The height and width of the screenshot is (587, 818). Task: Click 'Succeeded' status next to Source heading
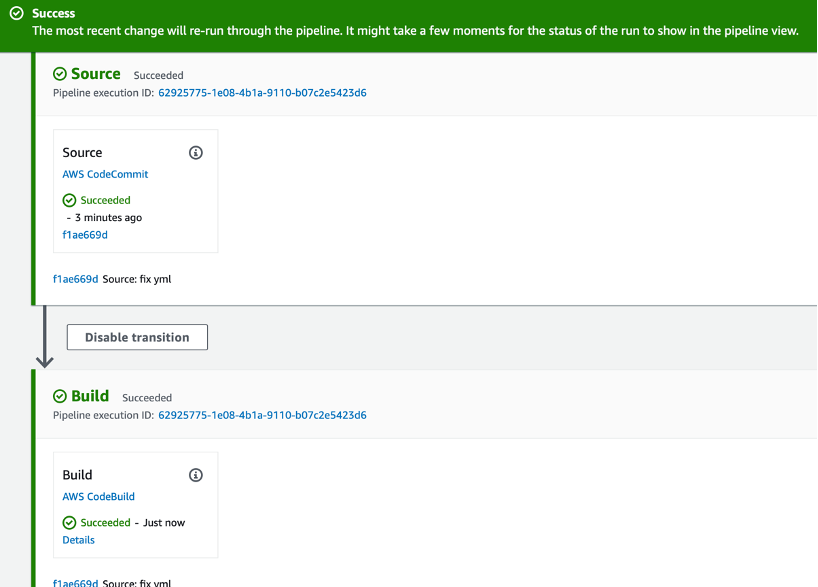pos(159,76)
